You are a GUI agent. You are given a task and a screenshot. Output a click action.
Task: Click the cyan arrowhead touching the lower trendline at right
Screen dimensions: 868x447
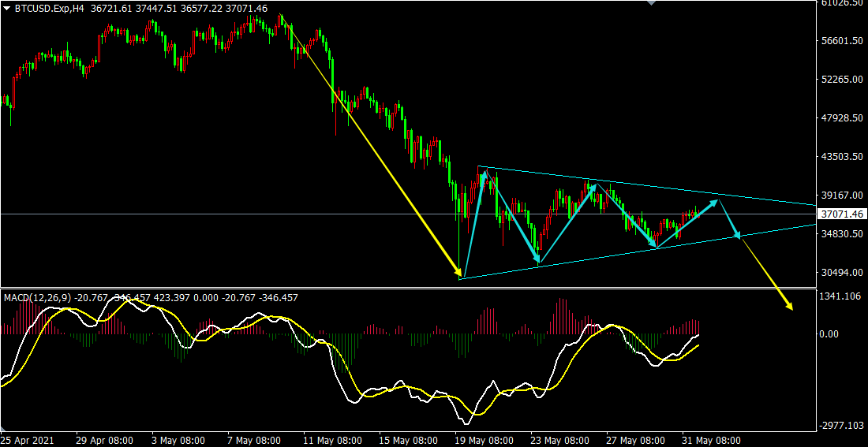click(x=737, y=233)
